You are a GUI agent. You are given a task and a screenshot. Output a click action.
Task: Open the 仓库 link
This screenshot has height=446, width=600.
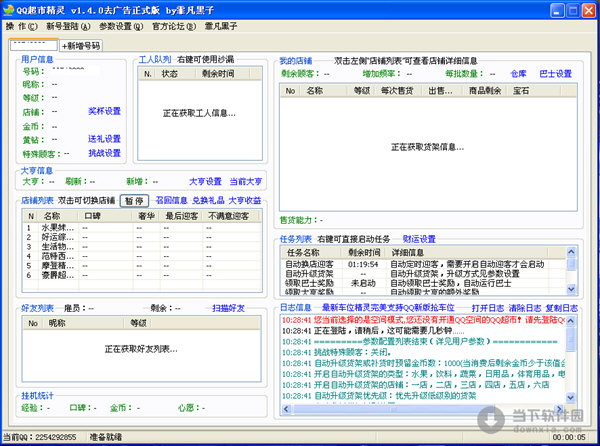pyautogui.click(x=518, y=74)
